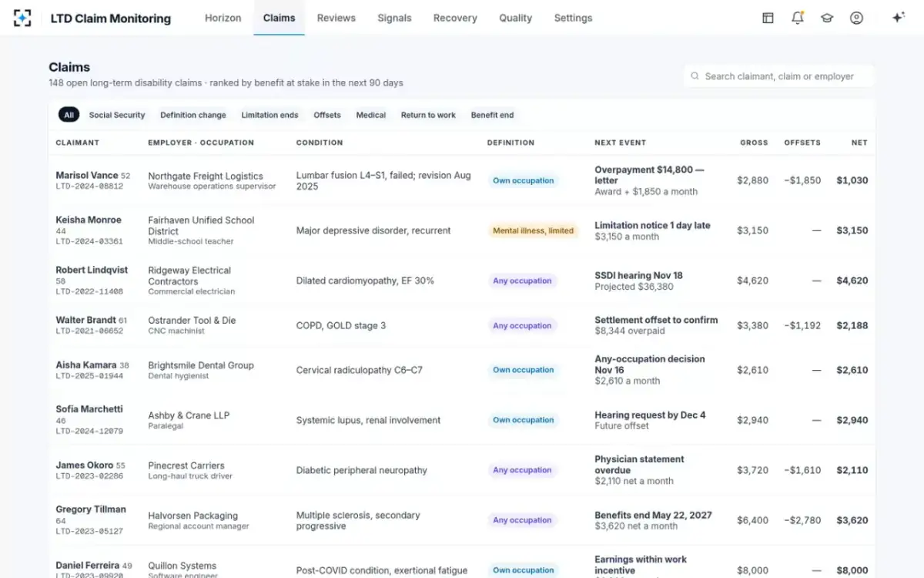Click Any occupation badge for Walter Brandt
The image size is (924, 578).
tap(522, 325)
